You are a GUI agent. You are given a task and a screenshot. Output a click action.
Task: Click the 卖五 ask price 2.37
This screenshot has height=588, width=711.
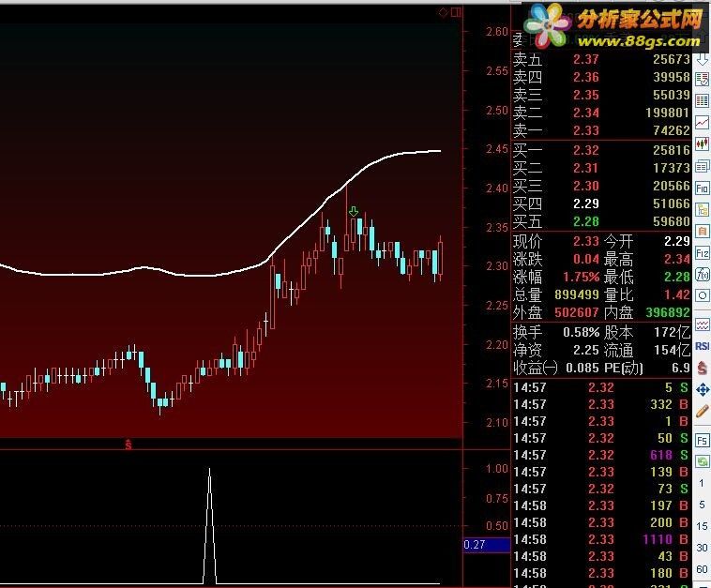[x=586, y=59]
